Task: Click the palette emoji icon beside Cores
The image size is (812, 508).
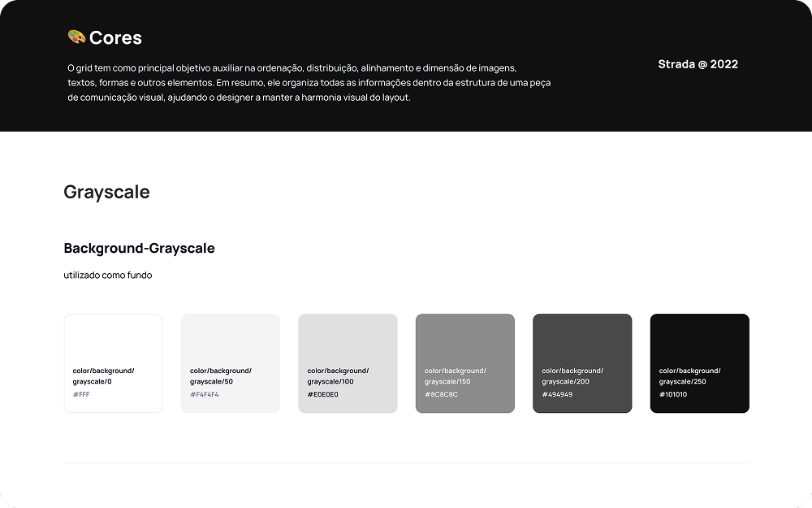Action: click(x=76, y=37)
